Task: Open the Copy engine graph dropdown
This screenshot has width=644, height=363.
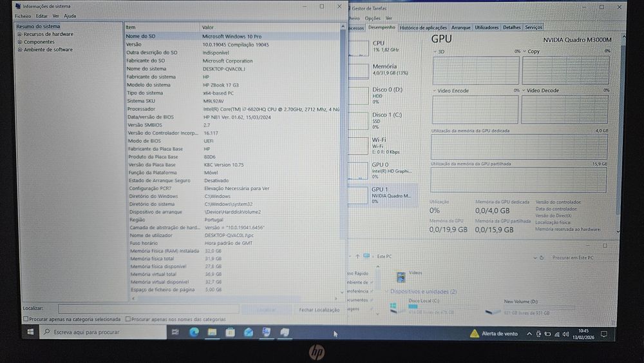Action: coord(524,52)
